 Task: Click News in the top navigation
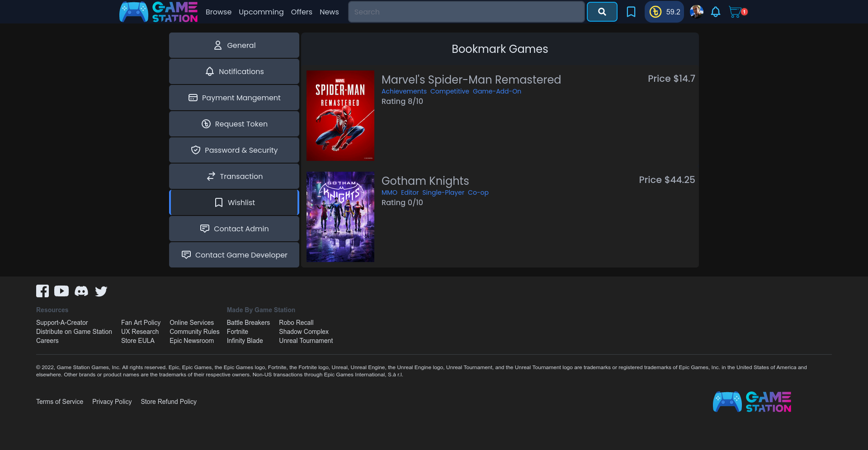tap(329, 12)
